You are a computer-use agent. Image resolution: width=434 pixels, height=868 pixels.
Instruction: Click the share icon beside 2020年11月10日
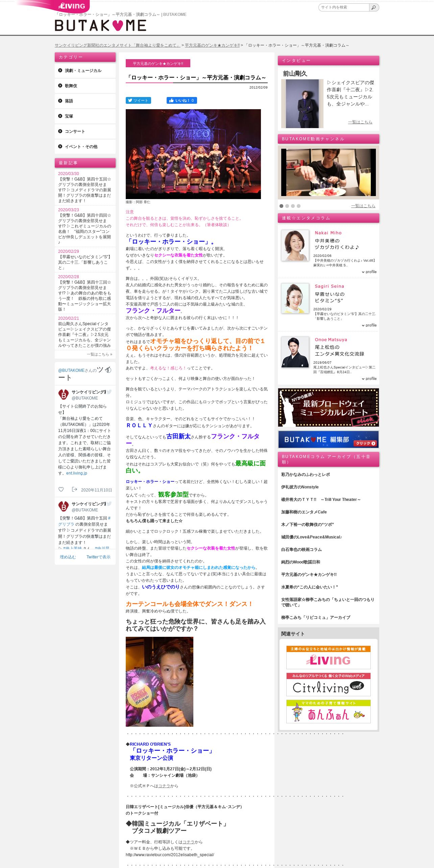74,489
